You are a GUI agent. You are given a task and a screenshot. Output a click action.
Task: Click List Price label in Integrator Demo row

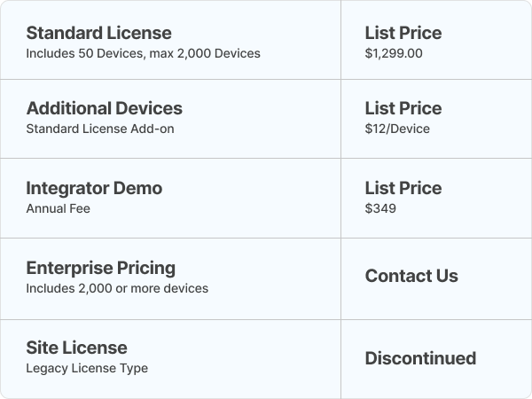(x=403, y=188)
